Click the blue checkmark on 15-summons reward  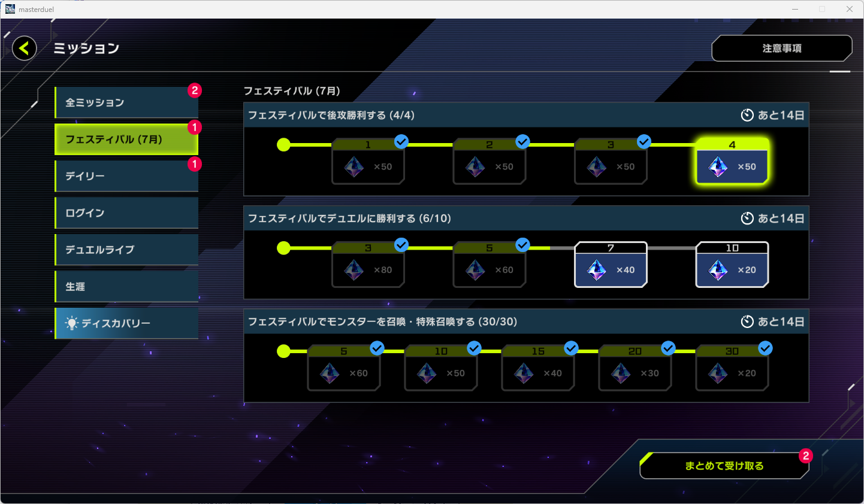pyautogui.click(x=571, y=348)
